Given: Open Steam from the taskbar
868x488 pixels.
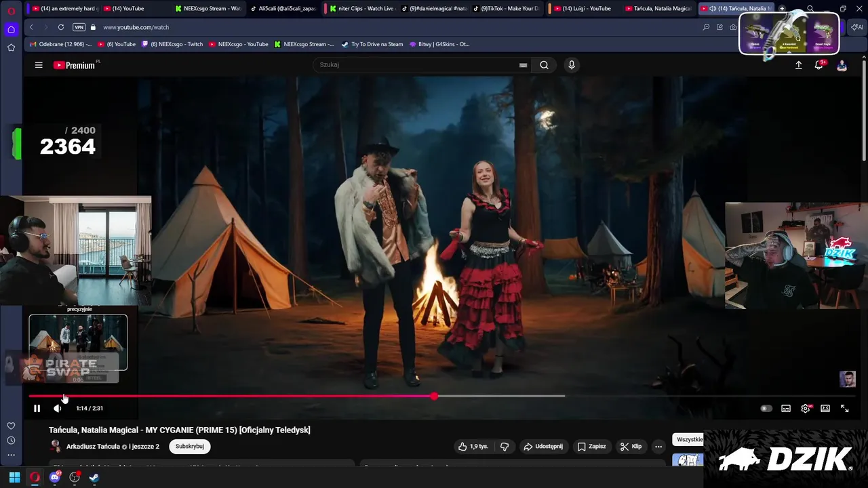Looking at the screenshot, I should tap(94, 477).
